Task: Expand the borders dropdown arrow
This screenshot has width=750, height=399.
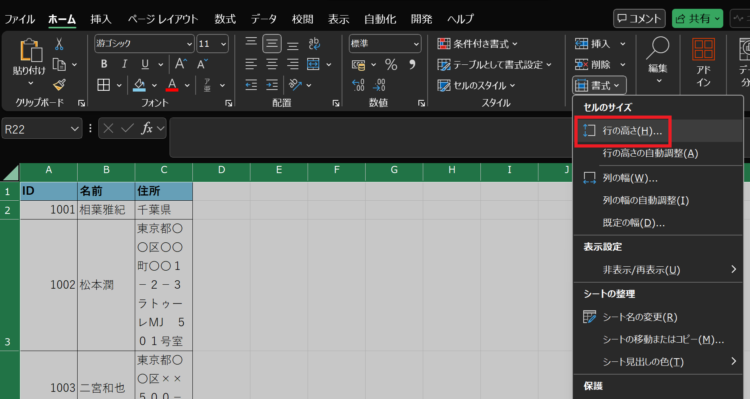Action: click(x=119, y=86)
